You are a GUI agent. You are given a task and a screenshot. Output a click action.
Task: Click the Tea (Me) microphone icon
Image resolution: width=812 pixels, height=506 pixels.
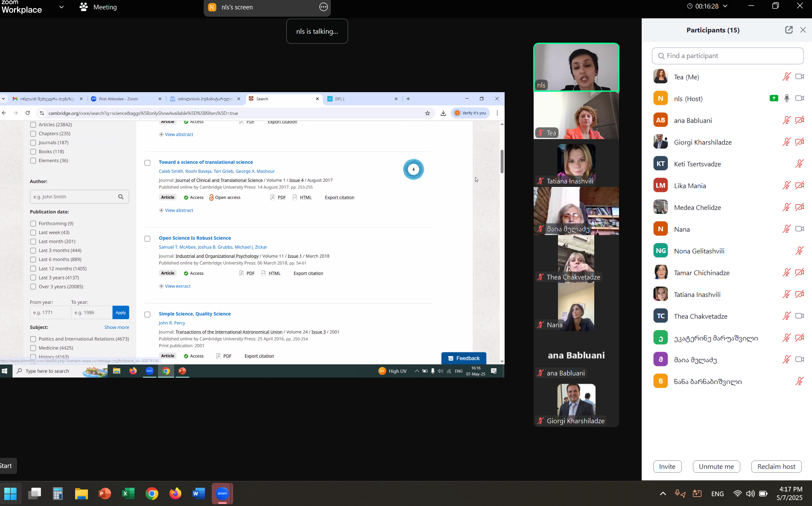tap(786, 77)
